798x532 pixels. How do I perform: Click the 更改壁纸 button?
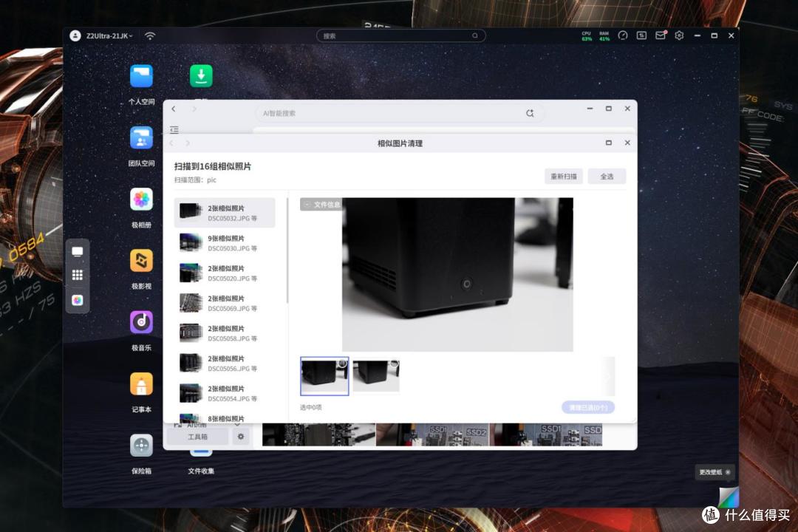[x=715, y=472]
